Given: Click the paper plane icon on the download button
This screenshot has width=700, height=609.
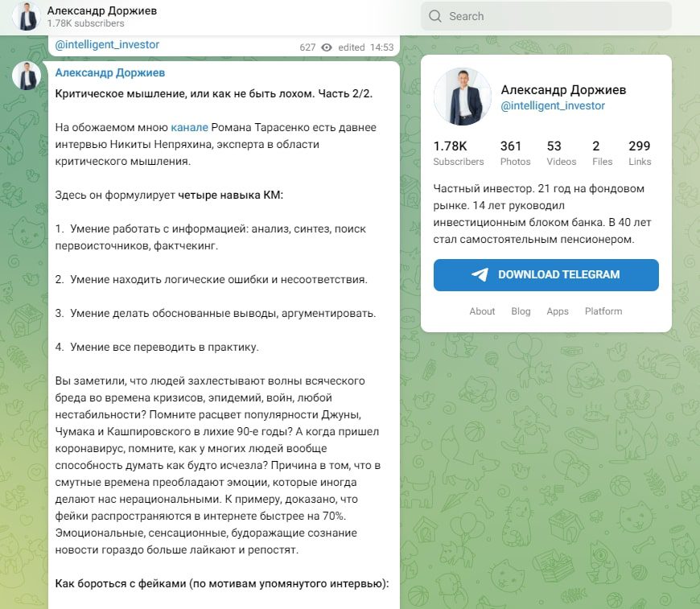Looking at the screenshot, I should [x=480, y=274].
